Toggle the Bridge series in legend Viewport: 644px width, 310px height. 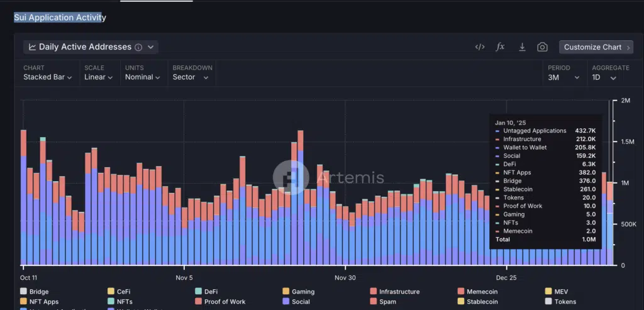(38, 292)
